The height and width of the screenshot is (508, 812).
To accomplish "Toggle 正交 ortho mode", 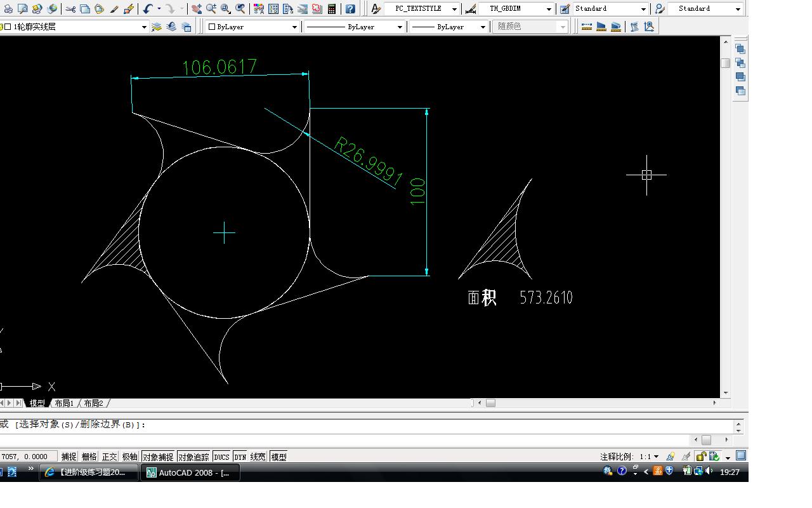I will coord(110,457).
